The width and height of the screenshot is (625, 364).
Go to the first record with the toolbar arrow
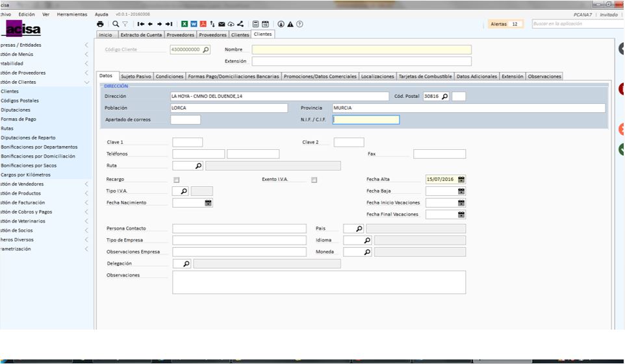(140, 24)
